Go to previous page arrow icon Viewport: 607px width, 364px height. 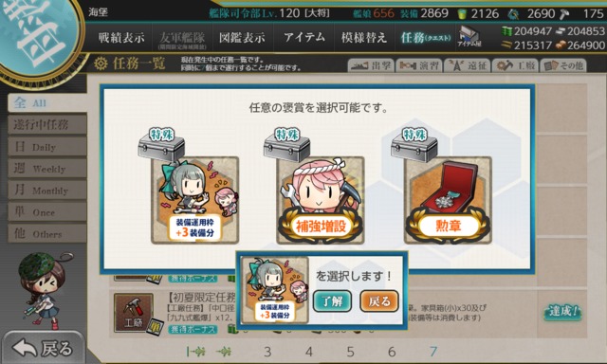tap(224, 352)
